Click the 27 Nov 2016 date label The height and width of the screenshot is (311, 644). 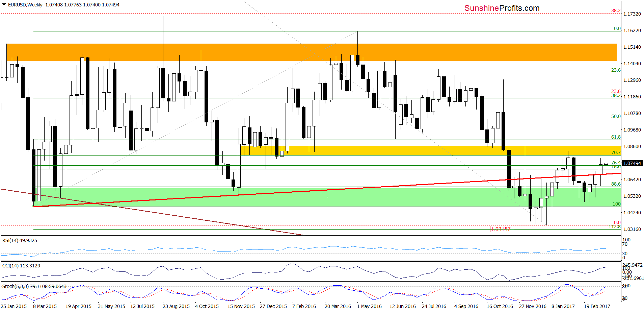pyautogui.click(x=533, y=306)
